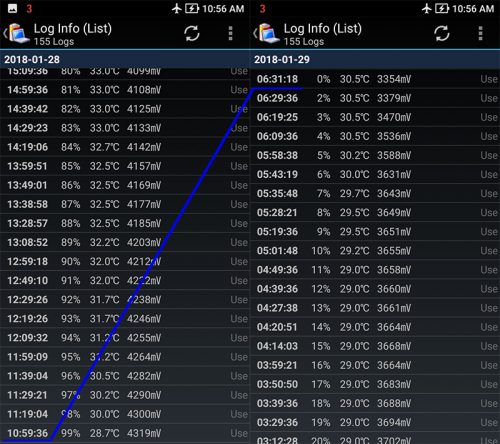The image size is (500, 444).
Task: Select log row 12:59:18 90%
Action: point(125,261)
